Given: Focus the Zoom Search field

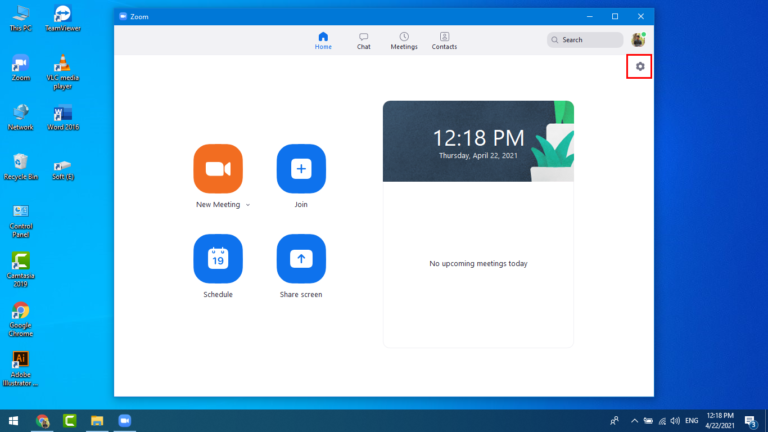Looking at the screenshot, I should pyautogui.click(x=585, y=40).
